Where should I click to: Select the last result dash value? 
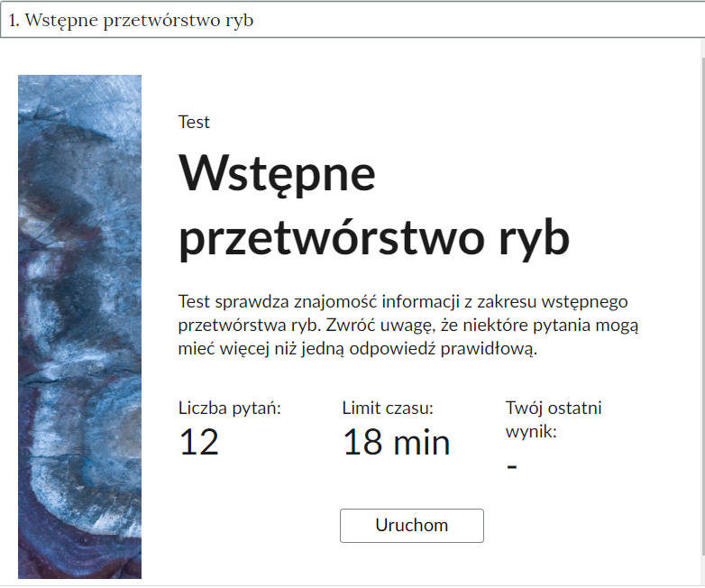pos(512,466)
